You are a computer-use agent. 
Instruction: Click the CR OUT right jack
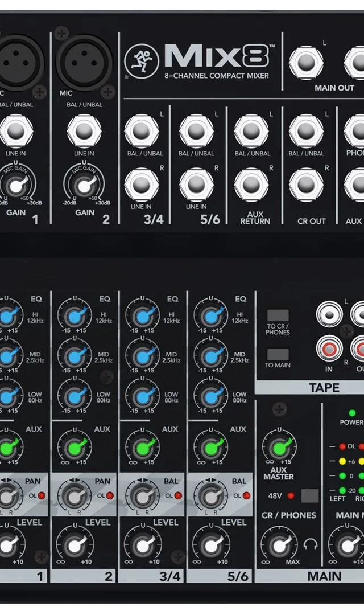click(306, 184)
